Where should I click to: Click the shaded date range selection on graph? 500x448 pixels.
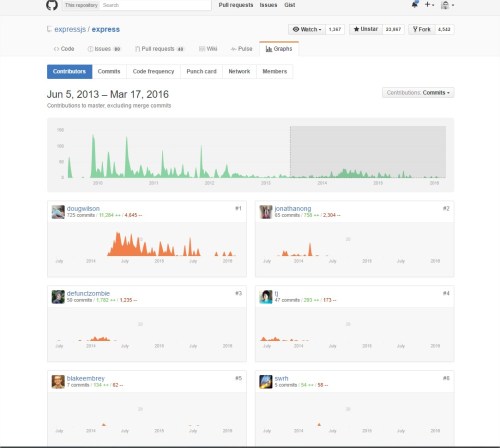[x=368, y=152]
